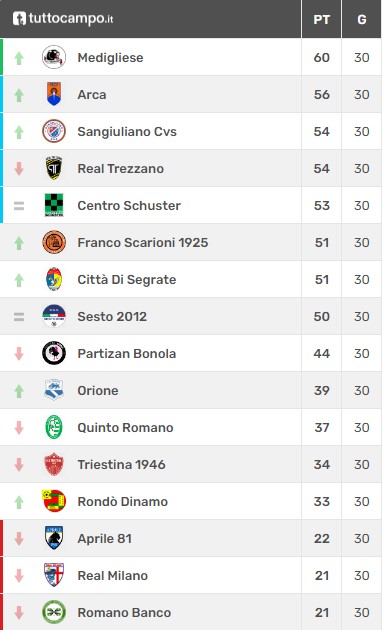This screenshot has width=382, height=630.
Task: Open the Rondò Dinamo team logo
Action: 54,501
